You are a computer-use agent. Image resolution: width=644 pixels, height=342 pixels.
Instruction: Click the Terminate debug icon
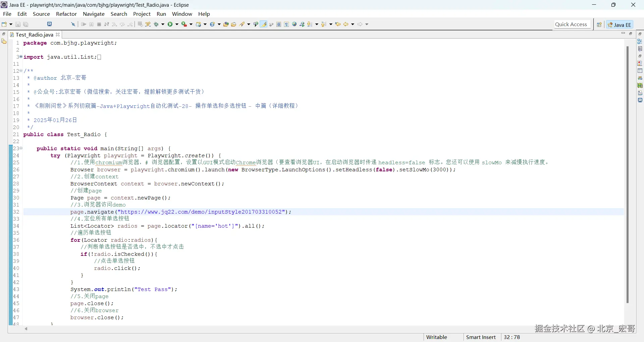tap(99, 24)
